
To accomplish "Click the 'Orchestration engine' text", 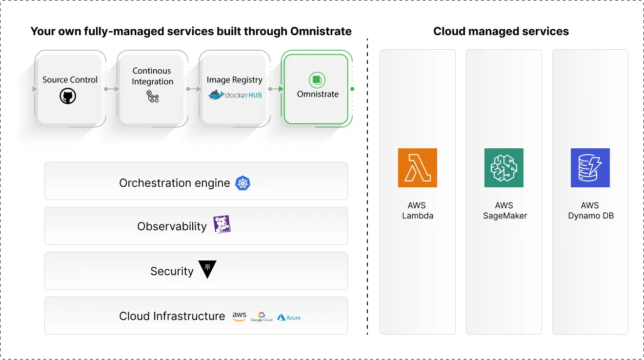I will (x=175, y=183).
